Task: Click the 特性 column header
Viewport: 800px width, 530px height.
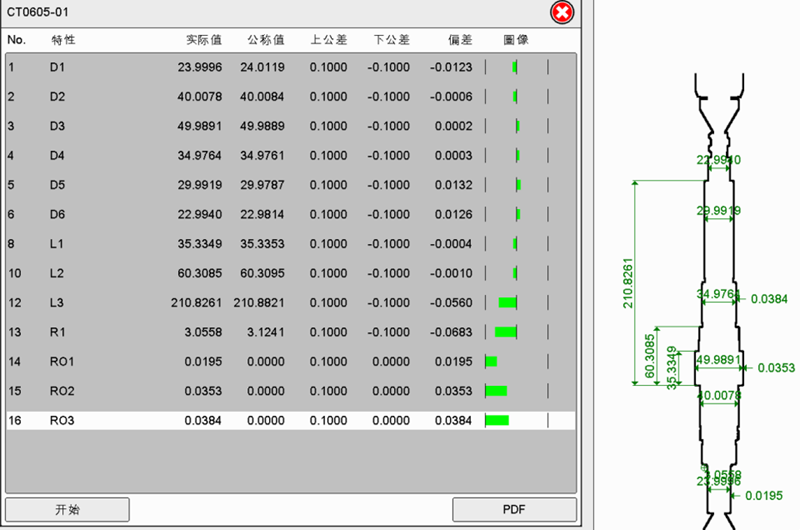Action: click(63, 40)
